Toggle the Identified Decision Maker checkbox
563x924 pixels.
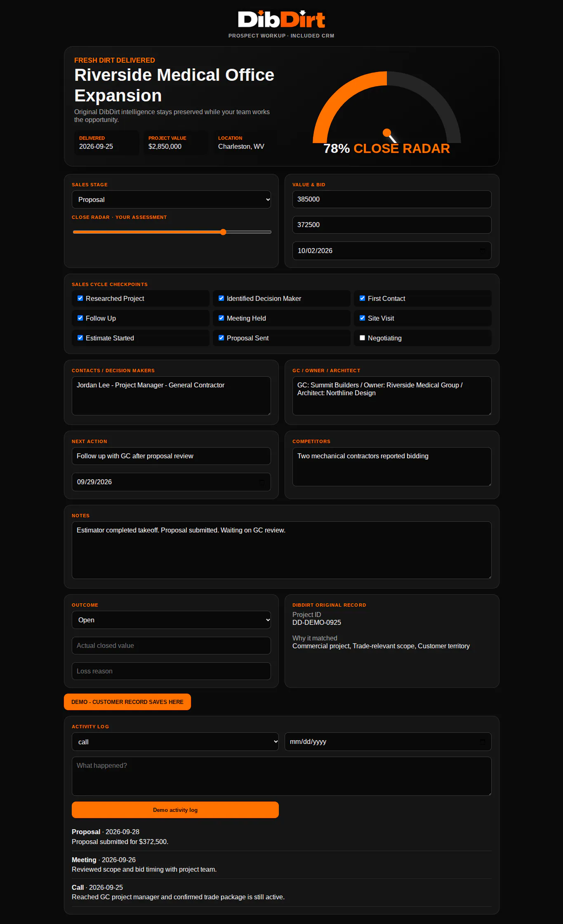[x=221, y=298]
